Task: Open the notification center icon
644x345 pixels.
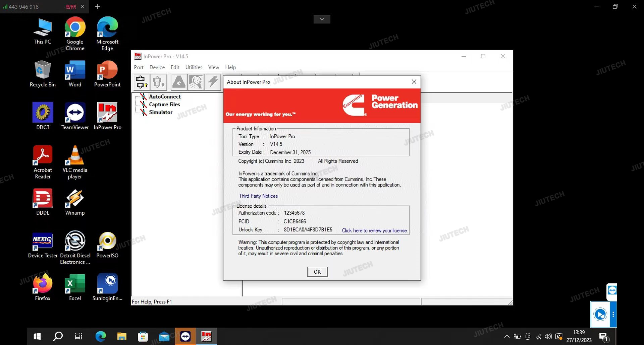Action: tap(604, 337)
